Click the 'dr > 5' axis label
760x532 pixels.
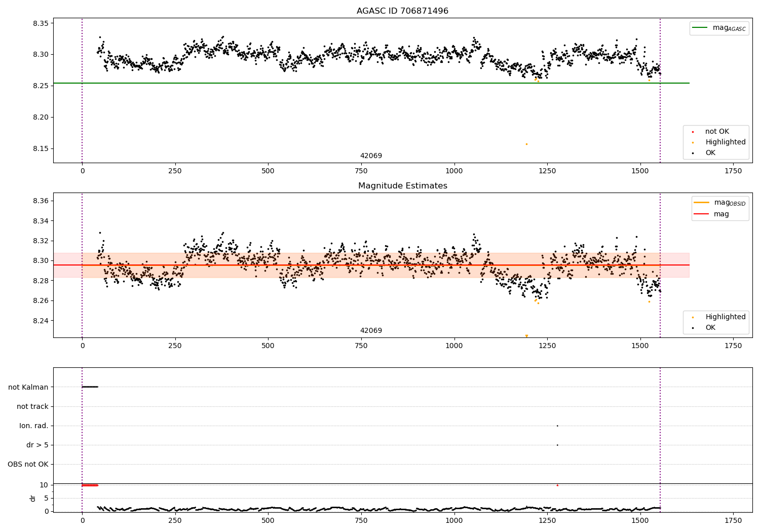tap(37, 445)
